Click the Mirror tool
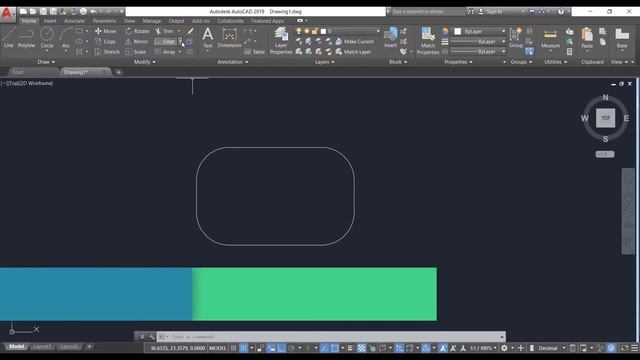 pos(136,42)
